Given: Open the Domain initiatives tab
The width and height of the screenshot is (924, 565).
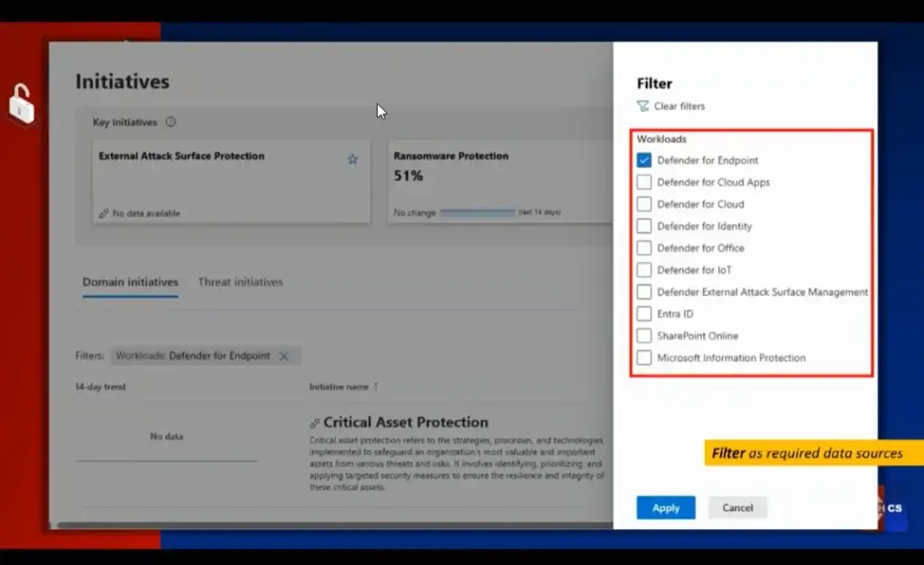Looking at the screenshot, I should coord(130,282).
